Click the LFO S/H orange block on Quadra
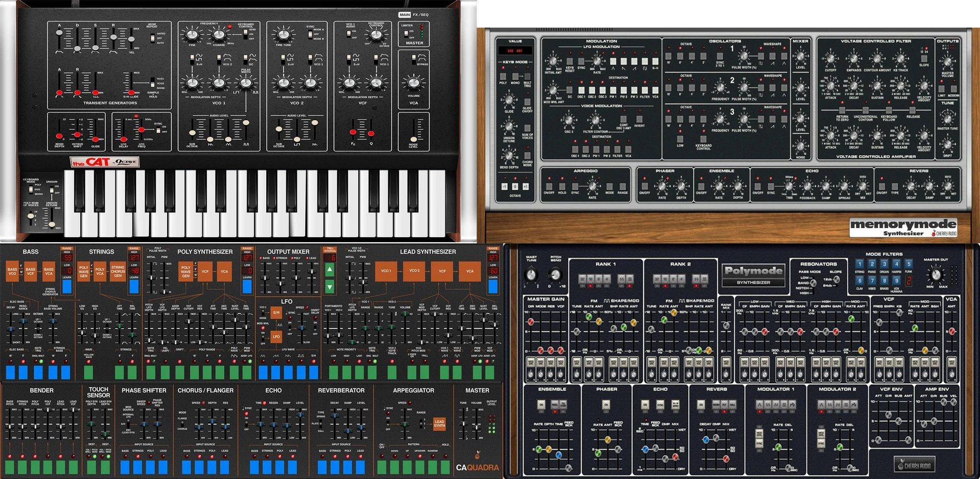Screen dimensions: 980x479 point(276,313)
